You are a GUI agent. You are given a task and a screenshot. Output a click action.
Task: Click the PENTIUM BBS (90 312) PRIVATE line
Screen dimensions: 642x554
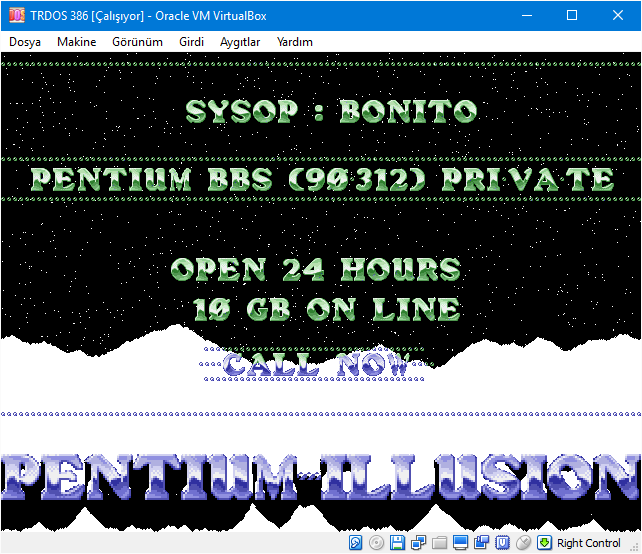pos(323,179)
